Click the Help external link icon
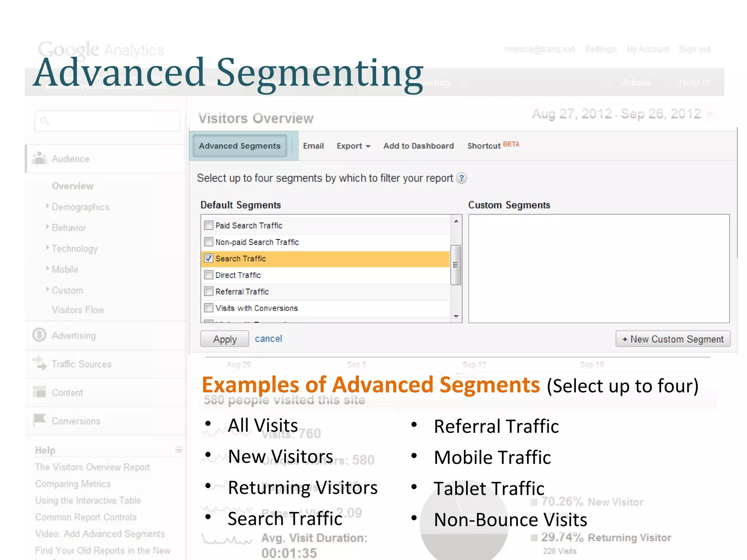This screenshot has height=560, width=747. (x=707, y=83)
